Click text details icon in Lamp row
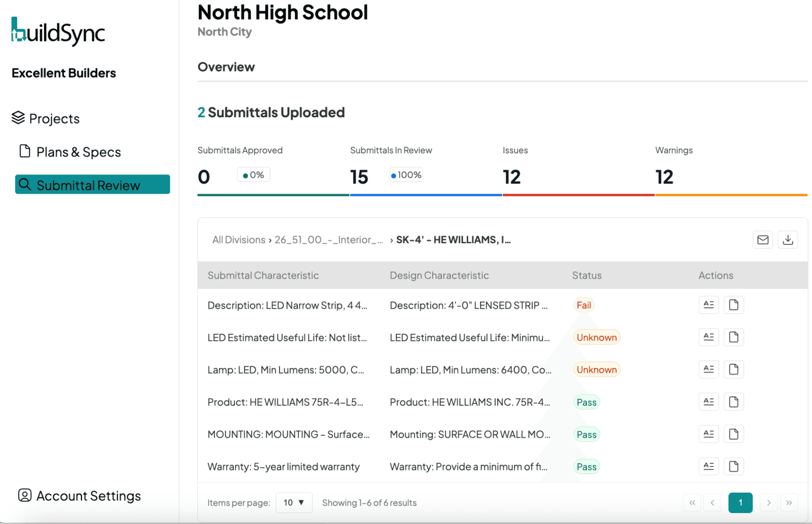Image resolution: width=812 pixels, height=524 pixels. (708, 369)
